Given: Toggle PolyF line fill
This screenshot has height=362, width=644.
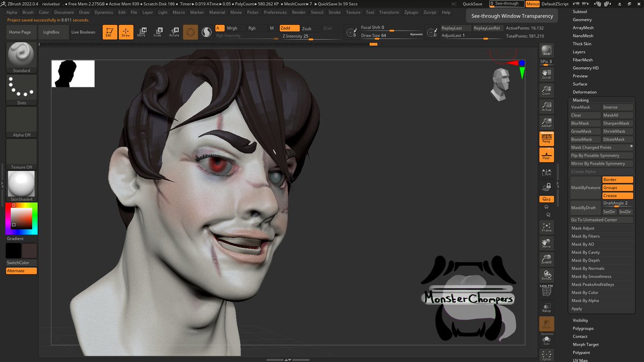Looking at the screenshot, I should tap(546, 291).
